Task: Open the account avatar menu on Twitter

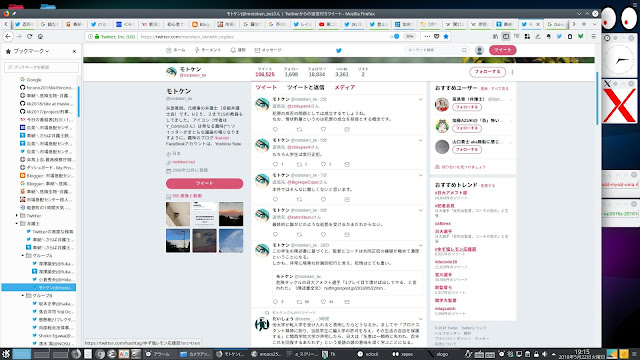Action: (479, 50)
